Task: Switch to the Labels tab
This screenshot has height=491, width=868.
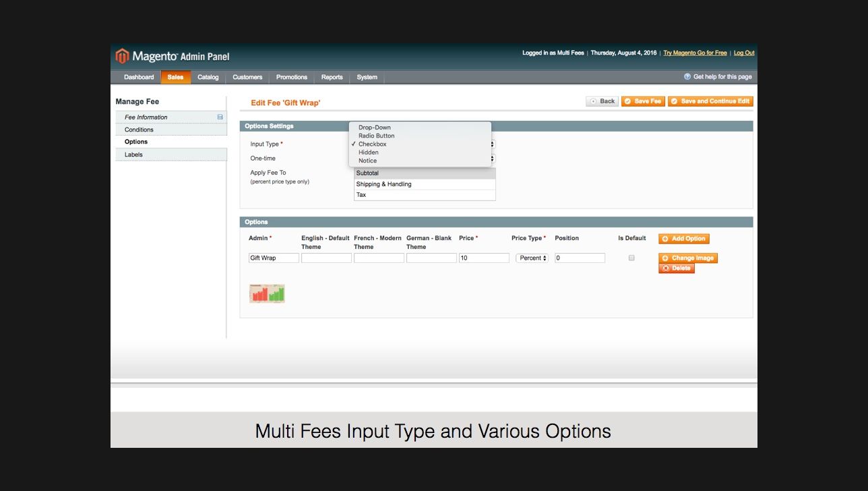Action: [133, 154]
